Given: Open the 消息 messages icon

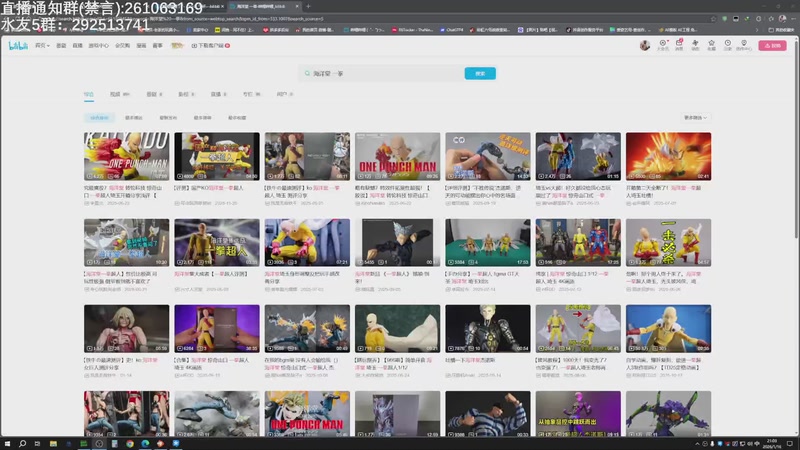Looking at the screenshot, I should (x=679, y=45).
